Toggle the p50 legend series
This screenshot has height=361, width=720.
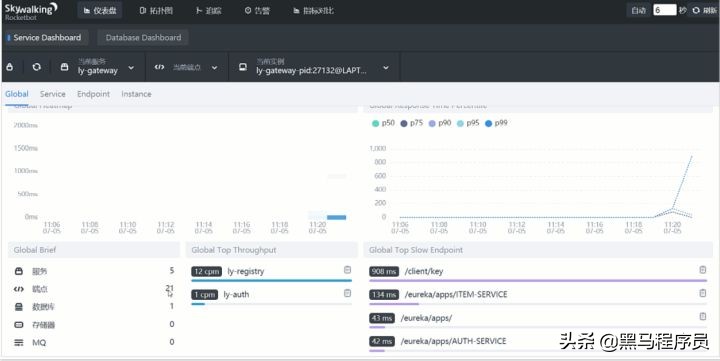[x=383, y=123]
